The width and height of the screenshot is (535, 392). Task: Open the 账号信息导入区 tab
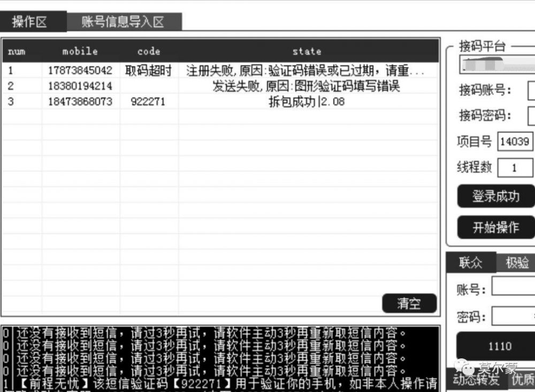click(123, 22)
